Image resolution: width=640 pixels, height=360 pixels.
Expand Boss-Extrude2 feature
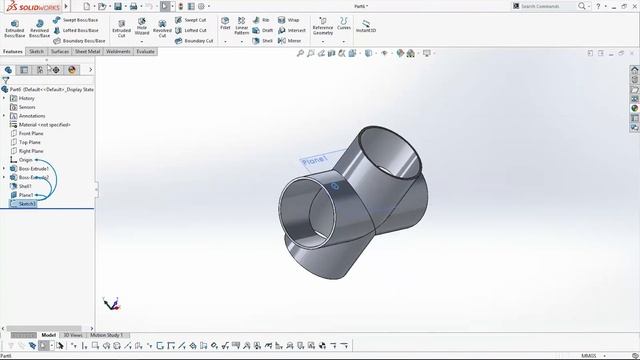click(4, 178)
